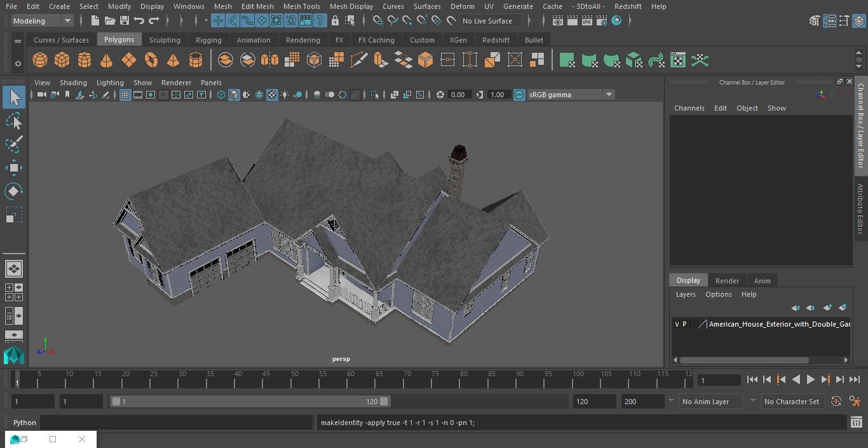The width and height of the screenshot is (868, 448).
Task: Select the Move tool in the toolbox
Action: (x=14, y=168)
